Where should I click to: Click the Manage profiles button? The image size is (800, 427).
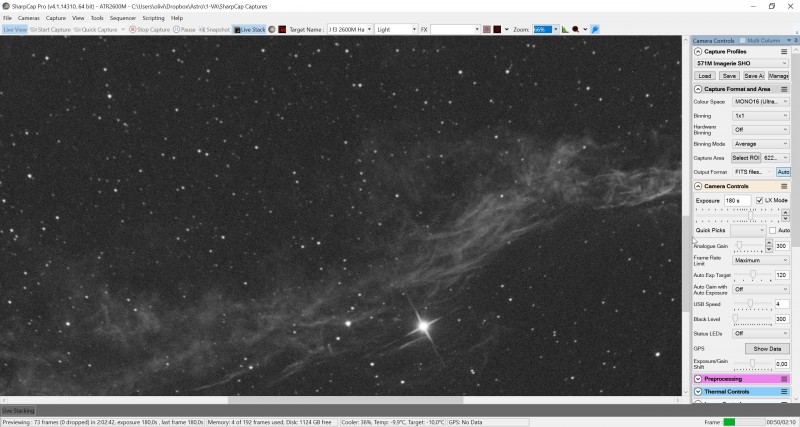pos(779,76)
